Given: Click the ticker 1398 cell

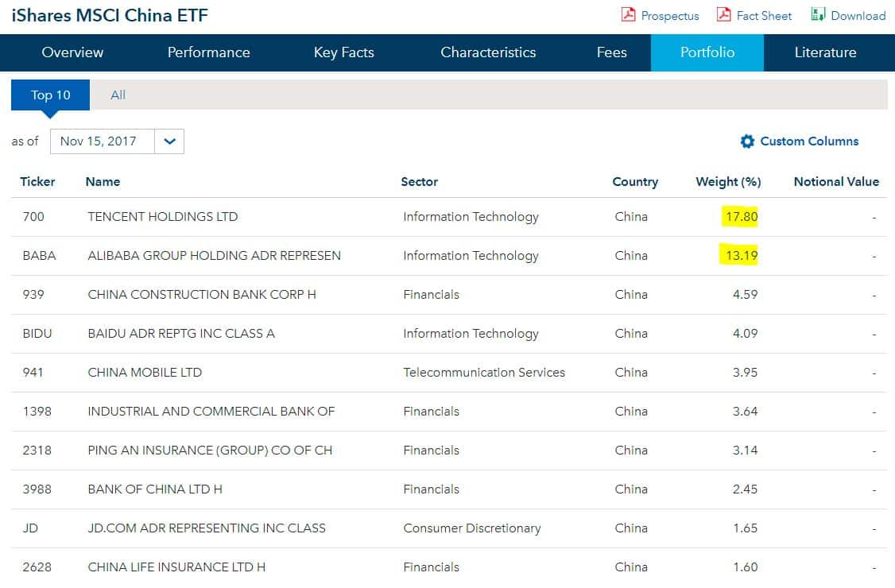Looking at the screenshot, I should click(37, 411).
